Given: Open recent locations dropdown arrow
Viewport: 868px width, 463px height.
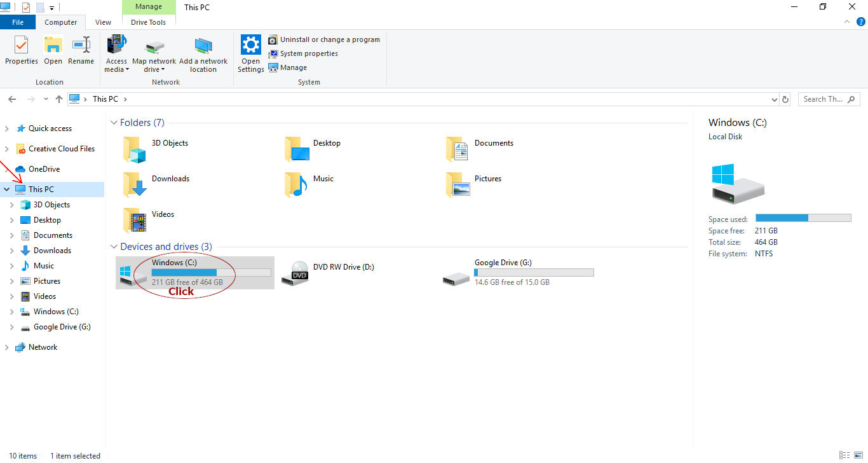Looking at the screenshot, I should (46, 99).
